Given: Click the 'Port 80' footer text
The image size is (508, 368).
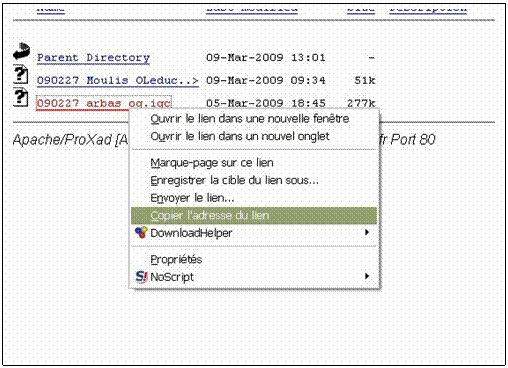Looking at the screenshot, I should coord(413,140).
